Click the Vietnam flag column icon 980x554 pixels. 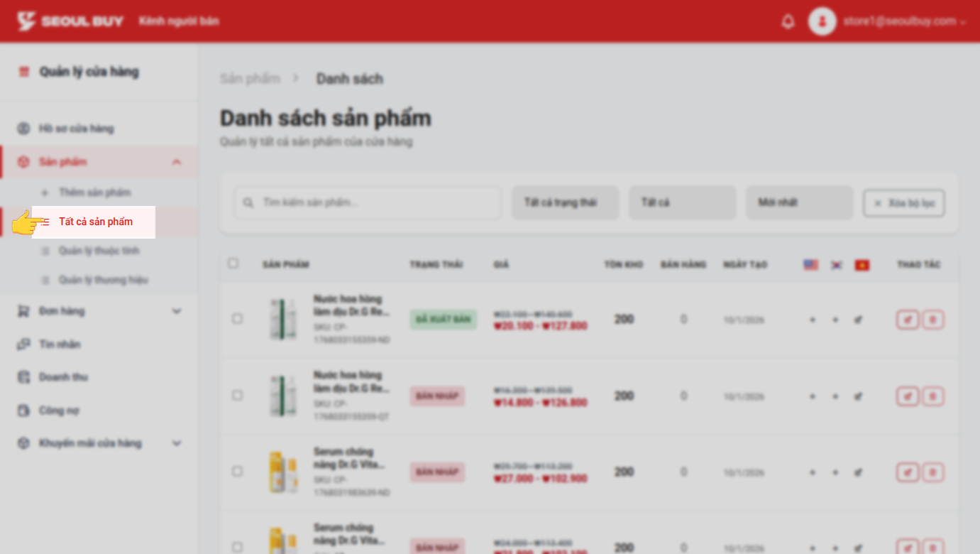[861, 265]
